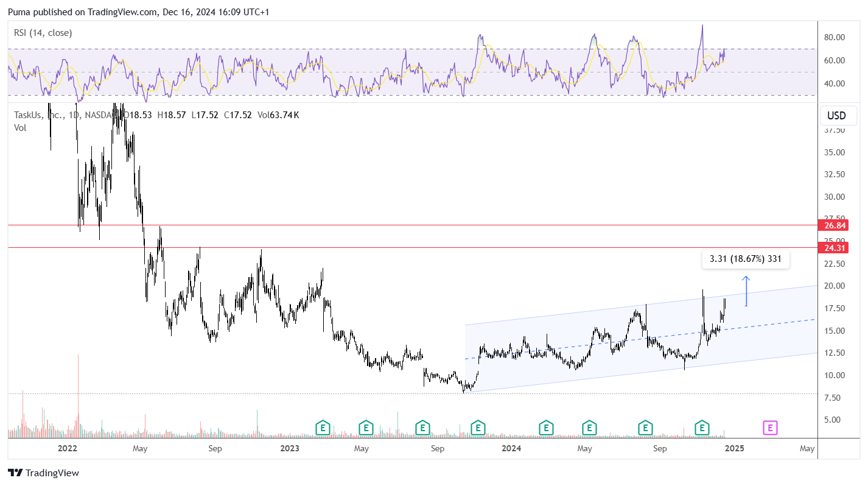The height and width of the screenshot is (486, 868).
Task: Open the USD currency selector
Action: (x=837, y=115)
